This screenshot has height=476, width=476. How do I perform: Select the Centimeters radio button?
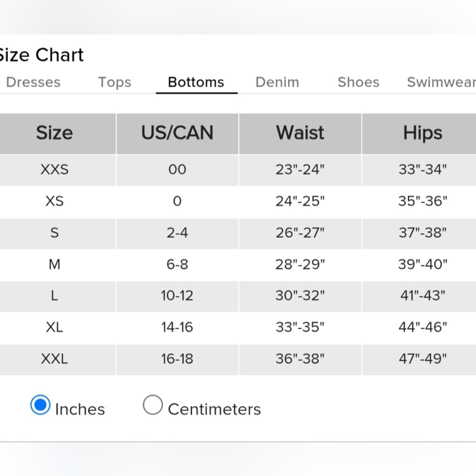(x=152, y=405)
